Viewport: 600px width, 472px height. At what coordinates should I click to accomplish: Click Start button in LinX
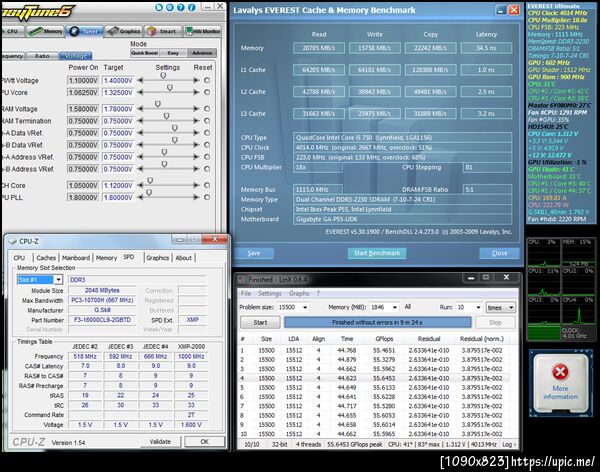point(260,322)
